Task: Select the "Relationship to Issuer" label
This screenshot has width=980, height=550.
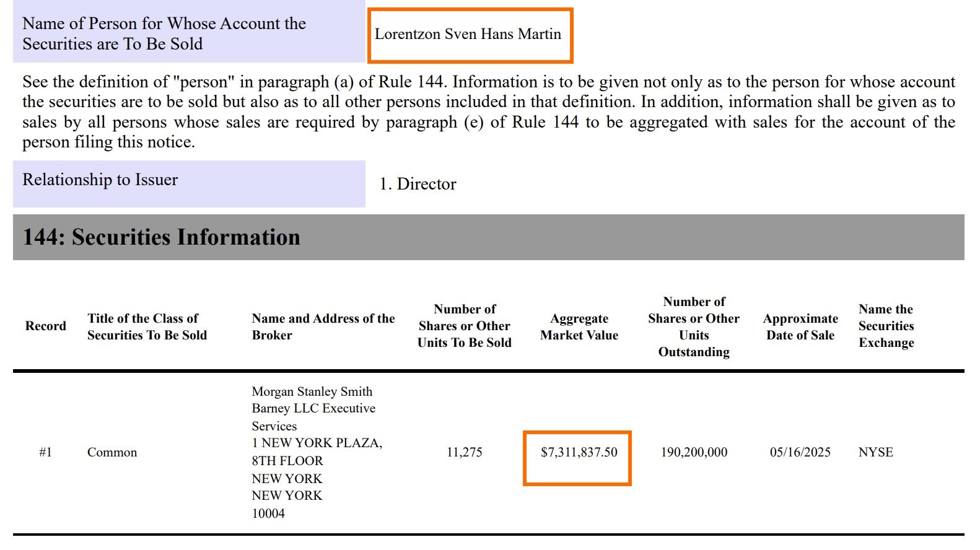Action: coord(100,180)
